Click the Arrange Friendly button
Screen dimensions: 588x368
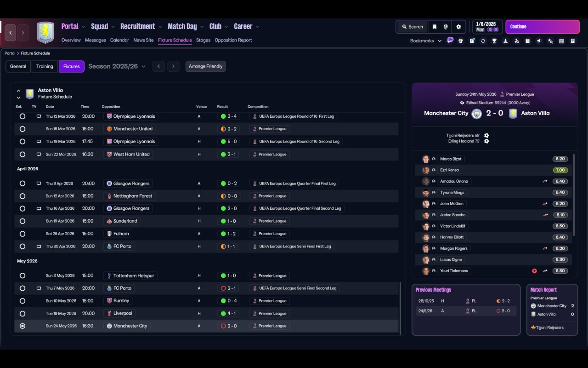(206, 66)
